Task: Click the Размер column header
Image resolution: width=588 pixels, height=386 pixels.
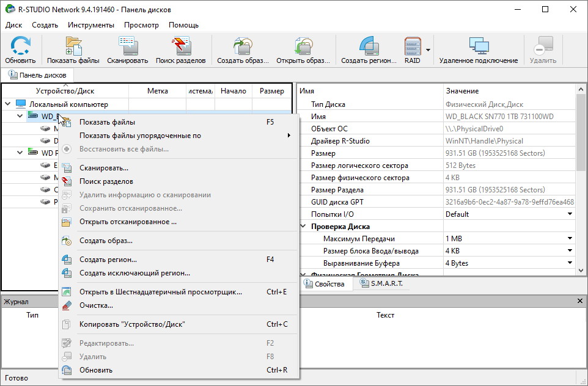Action: click(x=272, y=90)
